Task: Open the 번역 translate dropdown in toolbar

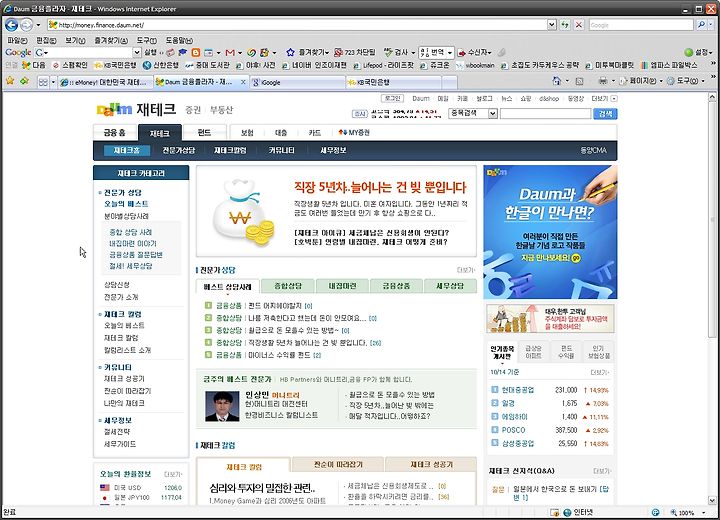Action: (x=450, y=52)
